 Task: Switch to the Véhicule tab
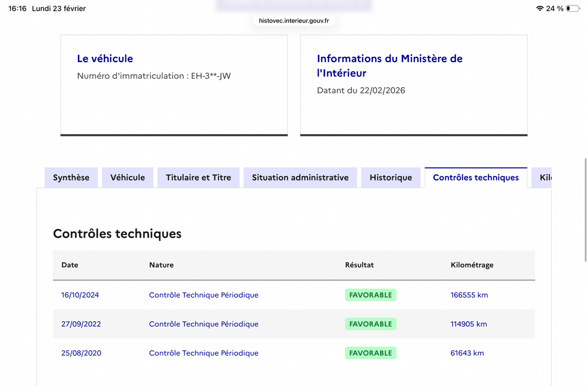tap(127, 177)
